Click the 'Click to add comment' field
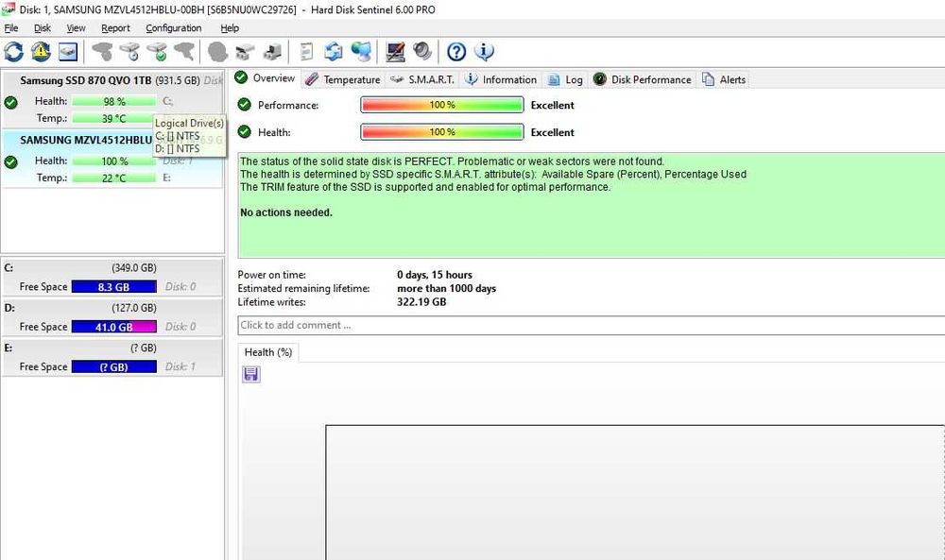 [x=592, y=325]
